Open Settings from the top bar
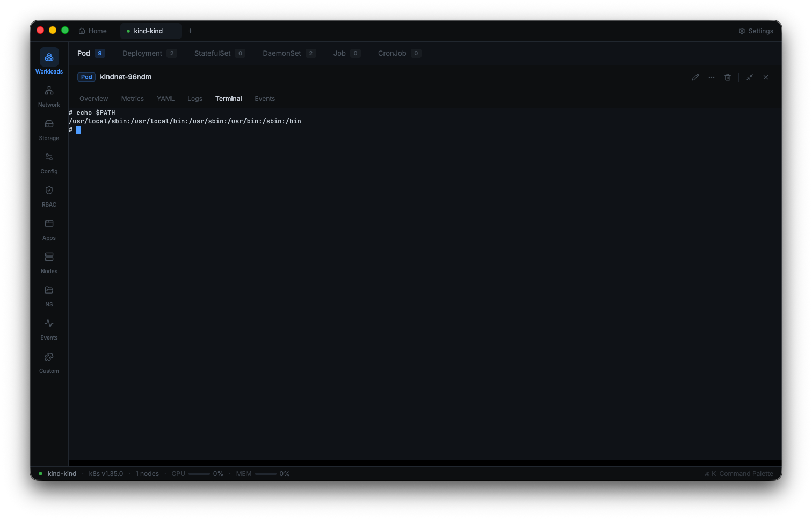Image resolution: width=812 pixels, height=520 pixels. 756,31
